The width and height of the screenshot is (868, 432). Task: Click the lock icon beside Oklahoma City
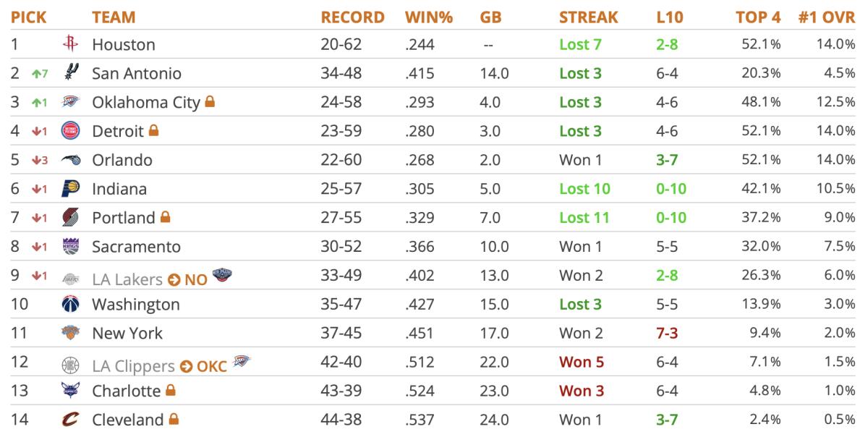210,102
